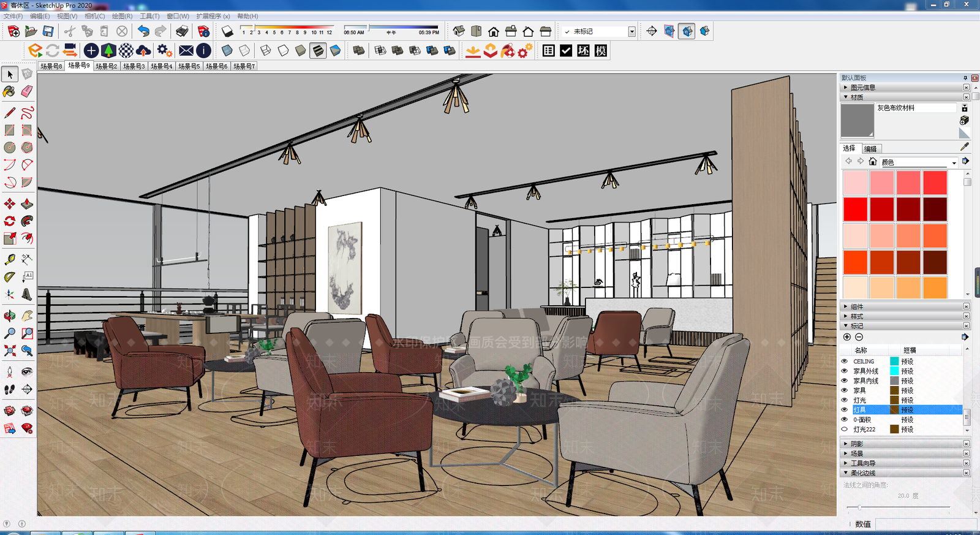Choose the Tape Measure tool
980x535 pixels.
click(10, 259)
